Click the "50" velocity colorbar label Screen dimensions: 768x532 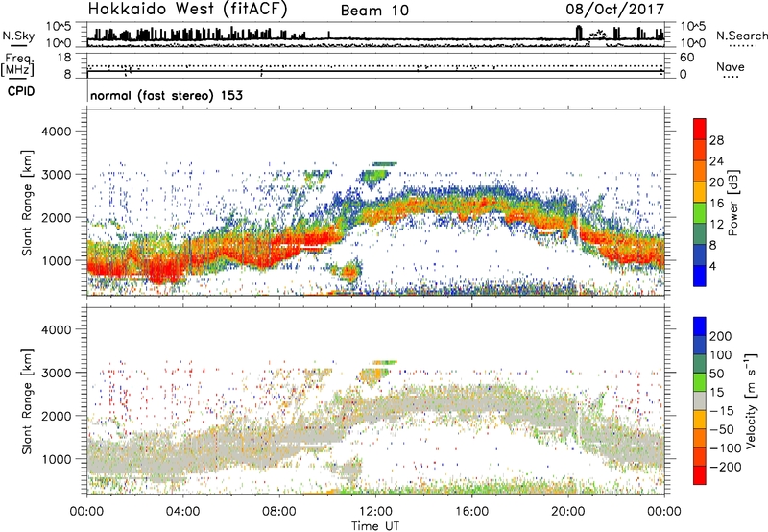(x=716, y=374)
